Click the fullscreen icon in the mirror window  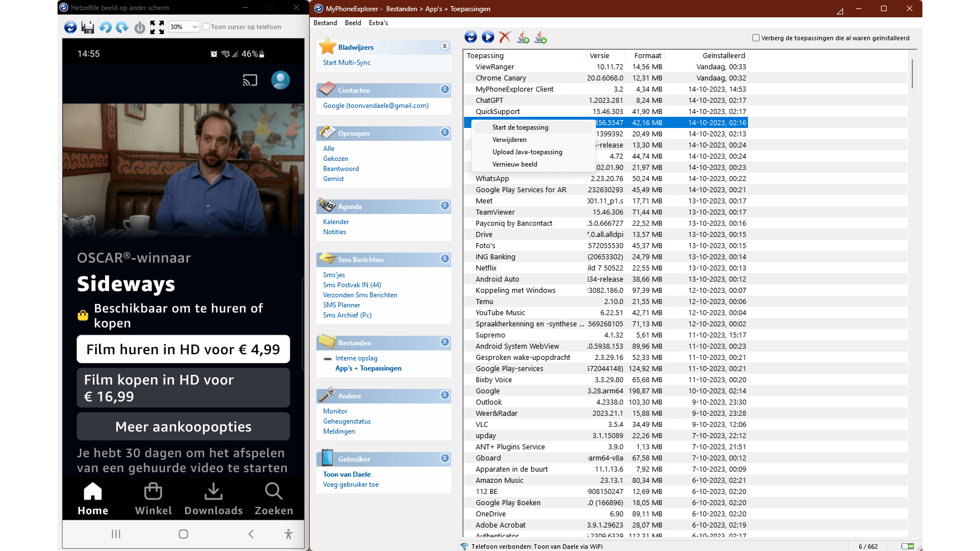pos(157,26)
